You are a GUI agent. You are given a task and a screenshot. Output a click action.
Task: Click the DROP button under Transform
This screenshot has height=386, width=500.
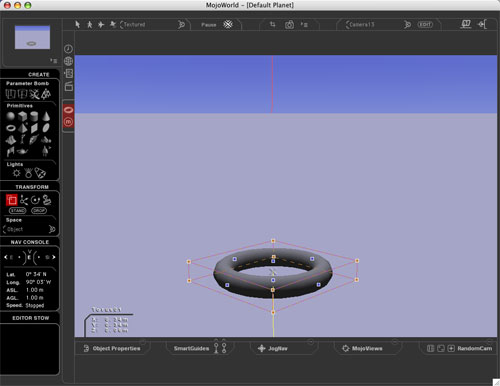click(39, 211)
